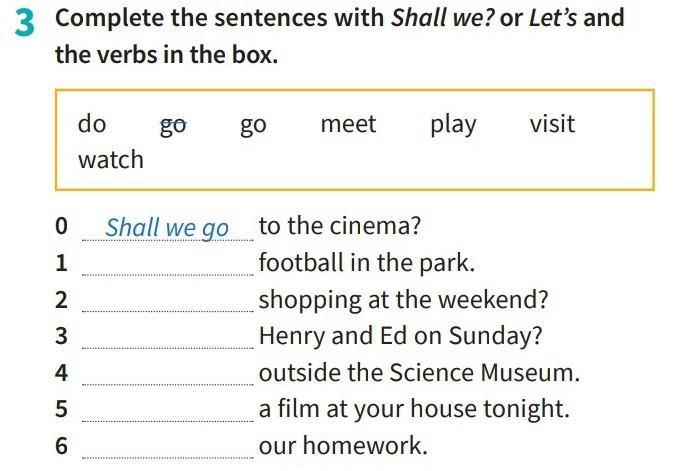
Task: Click the blank before Henry and Ed
Action: point(168,341)
